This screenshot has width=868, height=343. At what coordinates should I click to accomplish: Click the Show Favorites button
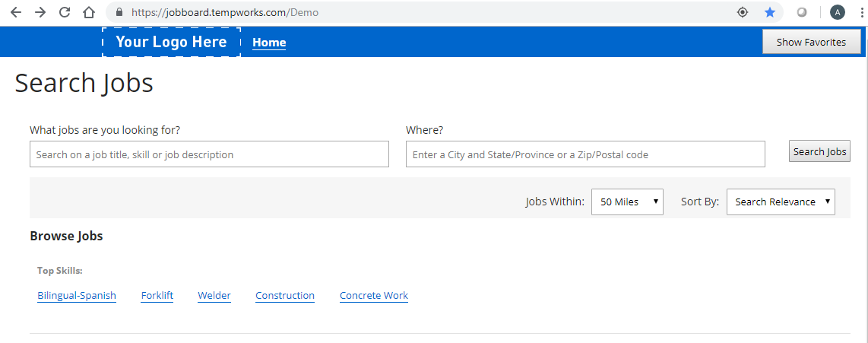click(x=811, y=42)
